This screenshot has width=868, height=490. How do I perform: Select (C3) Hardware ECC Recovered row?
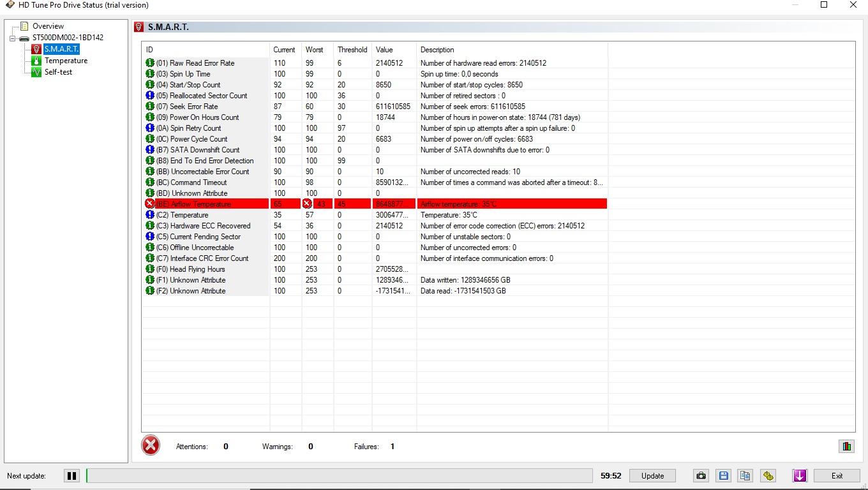click(375, 226)
